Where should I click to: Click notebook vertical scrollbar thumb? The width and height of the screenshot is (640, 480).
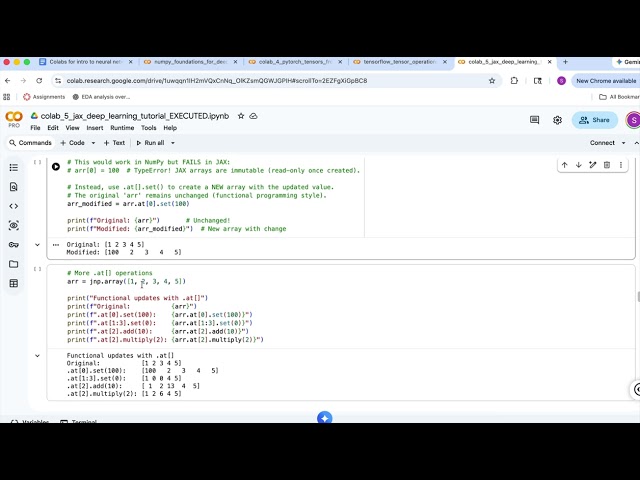pyautogui.click(x=638, y=297)
